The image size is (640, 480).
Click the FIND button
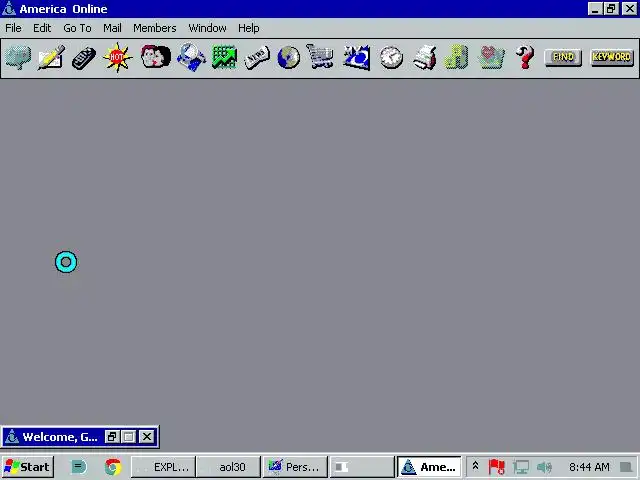[x=563, y=58]
